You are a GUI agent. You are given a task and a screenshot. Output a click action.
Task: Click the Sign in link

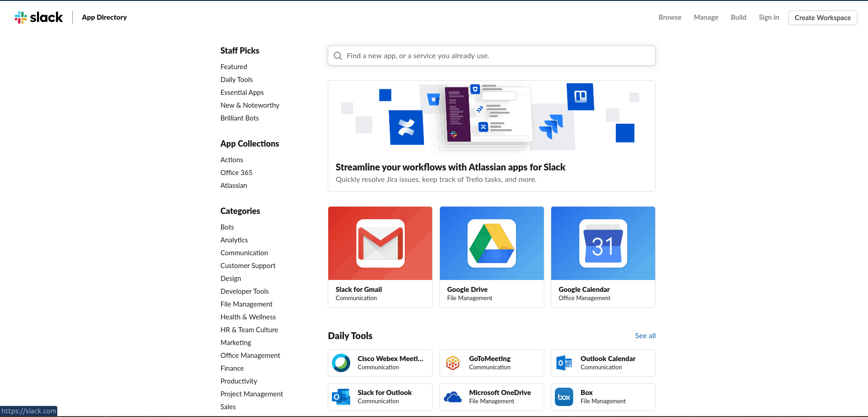click(769, 17)
